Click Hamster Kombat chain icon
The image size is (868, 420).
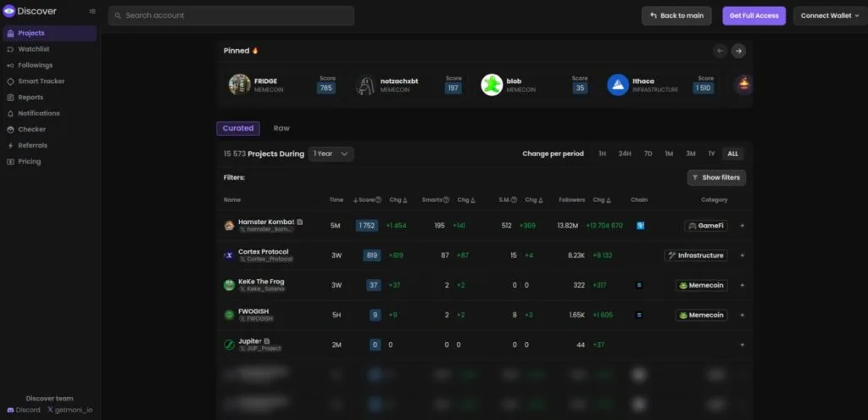point(641,226)
